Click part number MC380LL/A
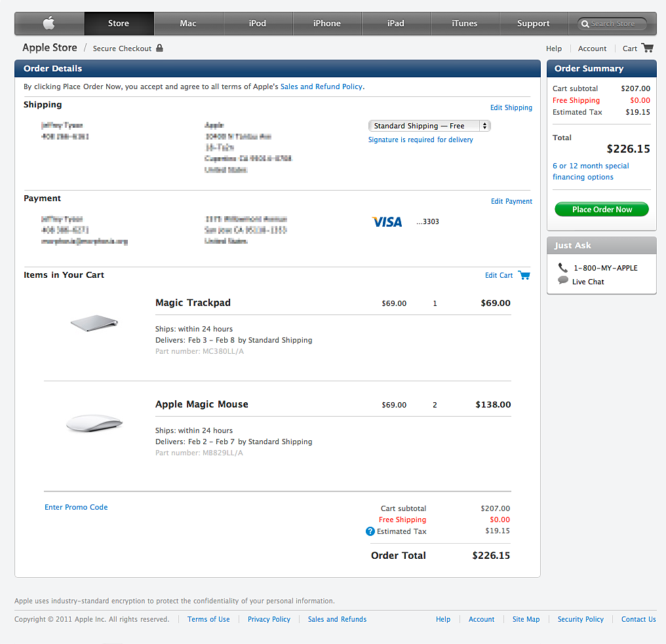The width and height of the screenshot is (666, 644). [223, 351]
